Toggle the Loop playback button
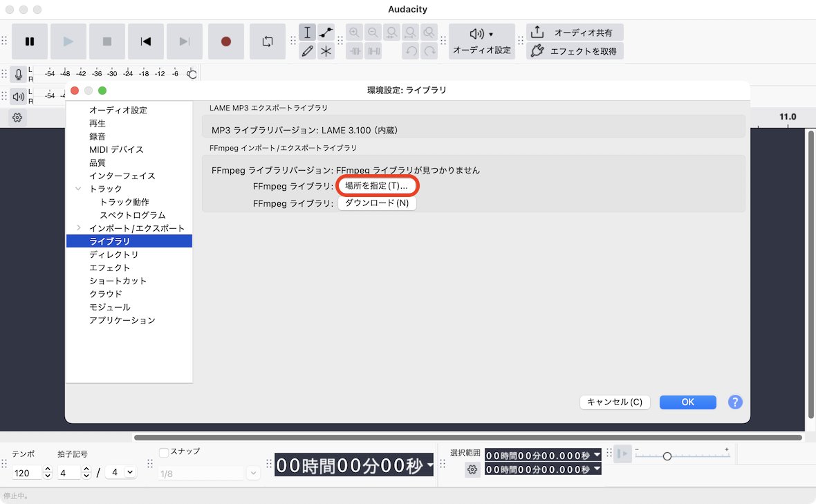The height and width of the screenshot is (504, 816). click(268, 41)
